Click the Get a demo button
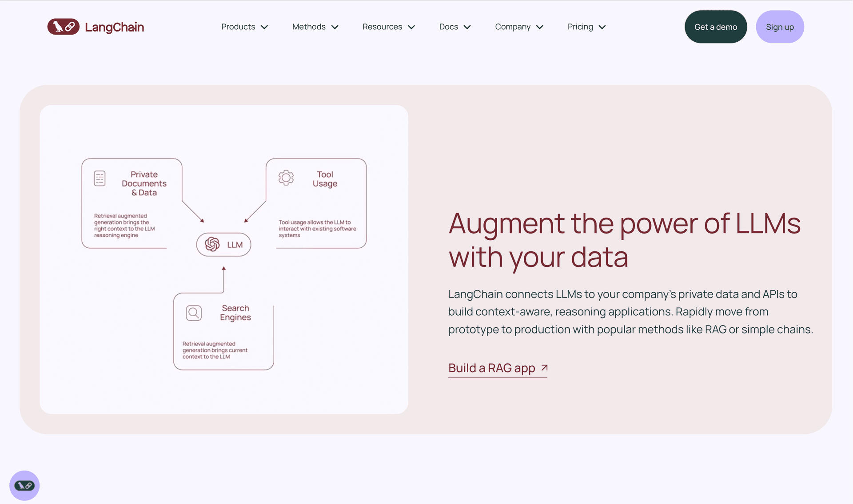853x504 pixels. click(x=716, y=26)
